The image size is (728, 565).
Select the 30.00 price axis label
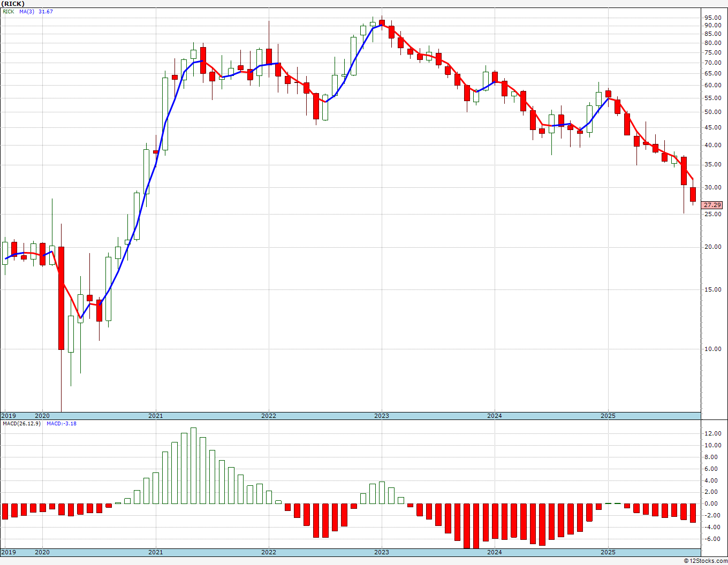pyautogui.click(x=712, y=187)
